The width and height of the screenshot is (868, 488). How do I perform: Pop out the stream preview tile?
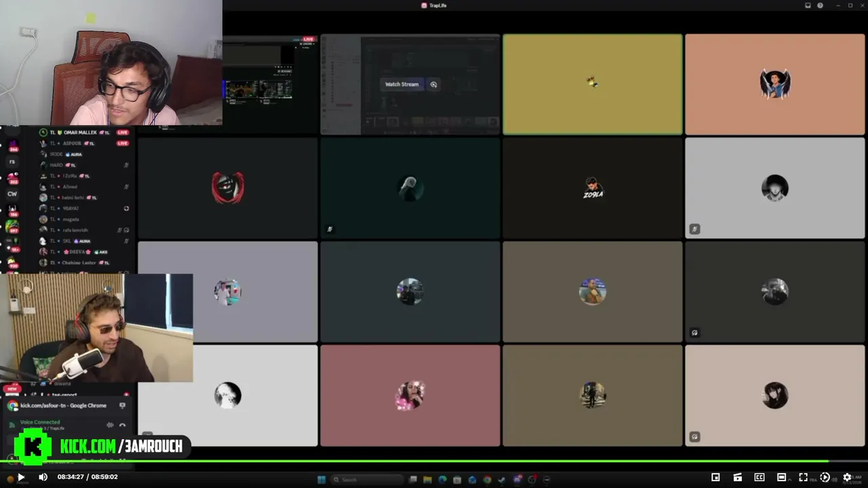tap(433, 84)
